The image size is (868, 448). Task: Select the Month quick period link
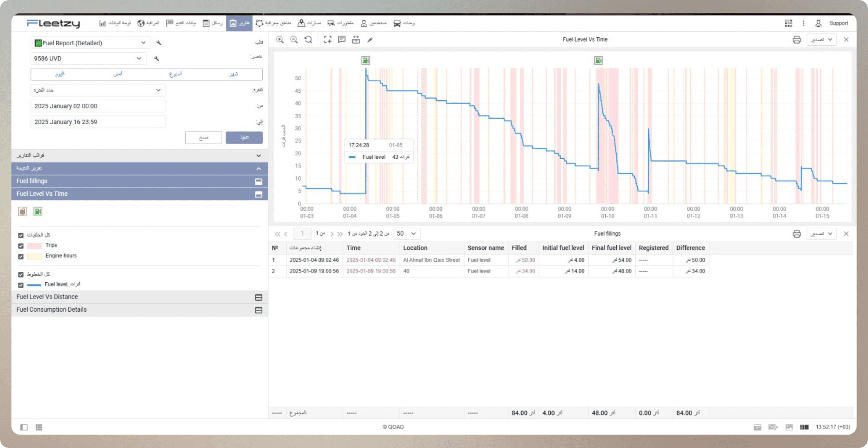coord(234,74)
